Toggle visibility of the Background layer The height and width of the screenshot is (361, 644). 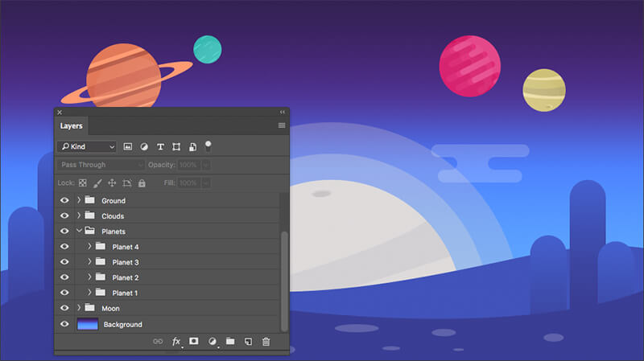[x=64, y=324]
